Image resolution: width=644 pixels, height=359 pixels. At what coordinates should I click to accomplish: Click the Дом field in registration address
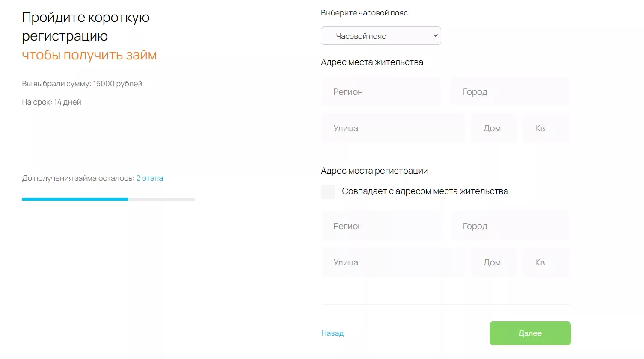pyautogui.click(x=493, y=262)
